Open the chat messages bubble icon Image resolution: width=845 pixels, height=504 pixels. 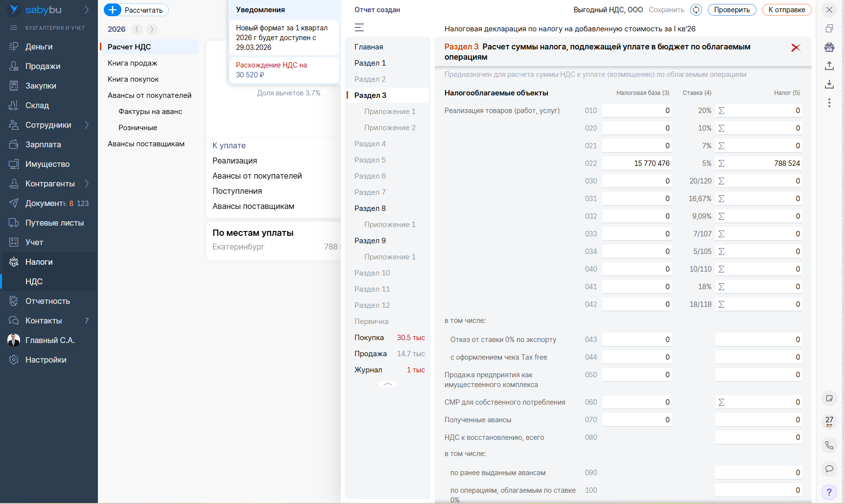coord(829,469)
